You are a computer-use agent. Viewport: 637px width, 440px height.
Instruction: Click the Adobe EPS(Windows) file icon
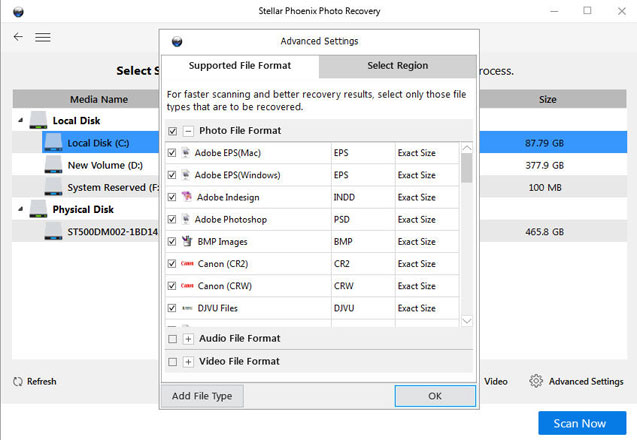click(x=186, y=175)
